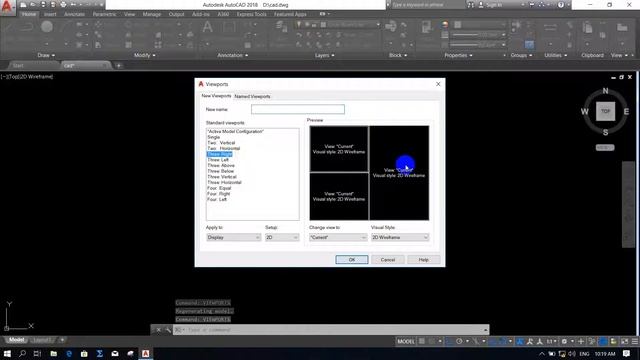Click the volume icon in system tray
The image size is (640, 360).
point(572,353)
